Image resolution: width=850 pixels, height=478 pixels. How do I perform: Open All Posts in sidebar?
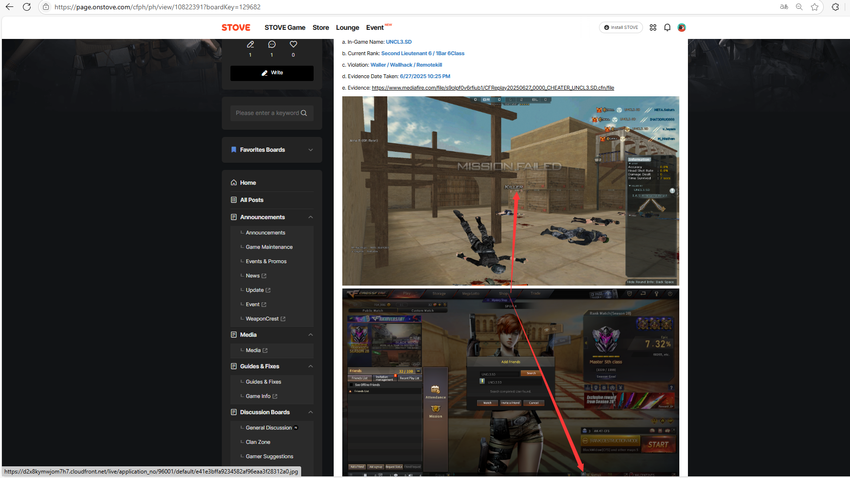[252, 200]
